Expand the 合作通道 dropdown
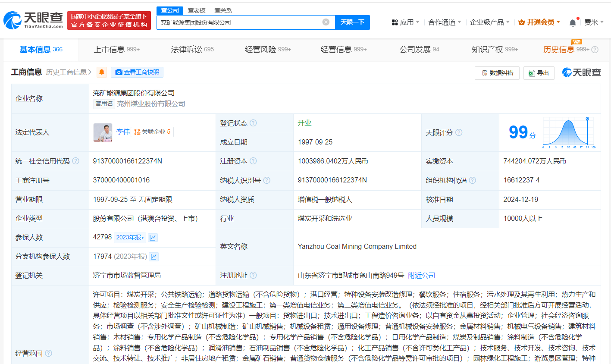The width and height of the screenshot is (611, 364). tap(445, 22)
